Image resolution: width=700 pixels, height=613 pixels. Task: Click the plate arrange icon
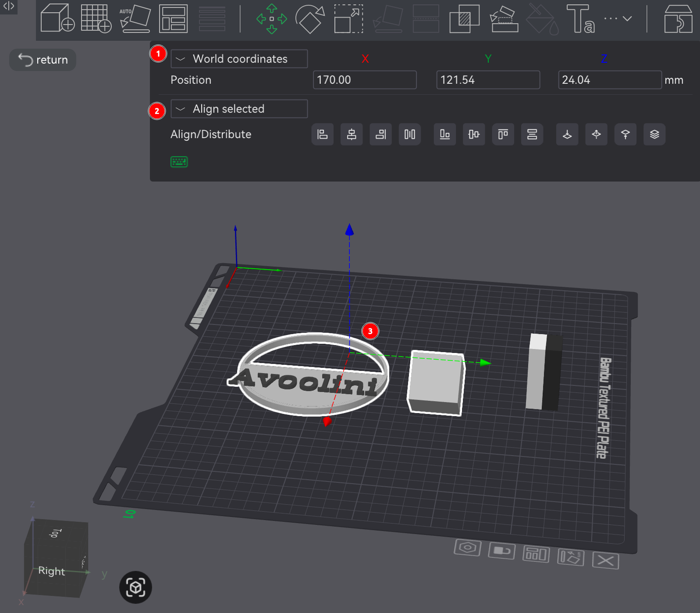(x=536, y=554)
